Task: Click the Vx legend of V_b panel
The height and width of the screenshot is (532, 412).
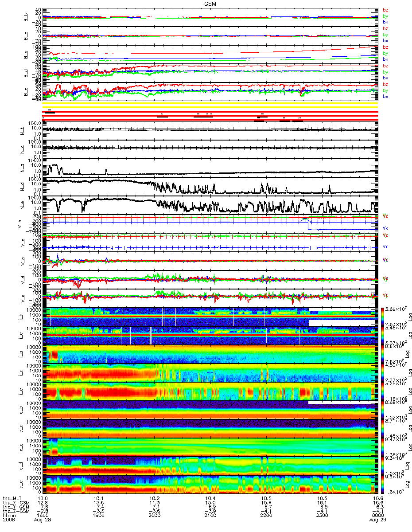Action: coord(385,227)
